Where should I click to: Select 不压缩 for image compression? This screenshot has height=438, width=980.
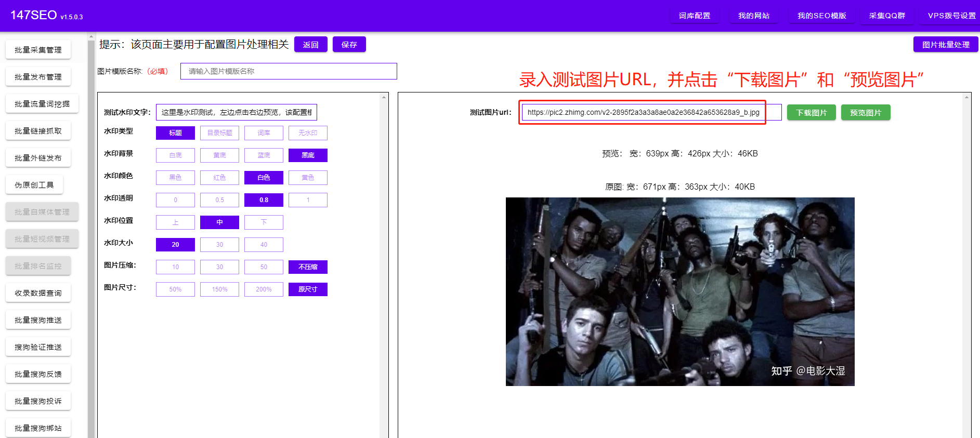(308, 267)
